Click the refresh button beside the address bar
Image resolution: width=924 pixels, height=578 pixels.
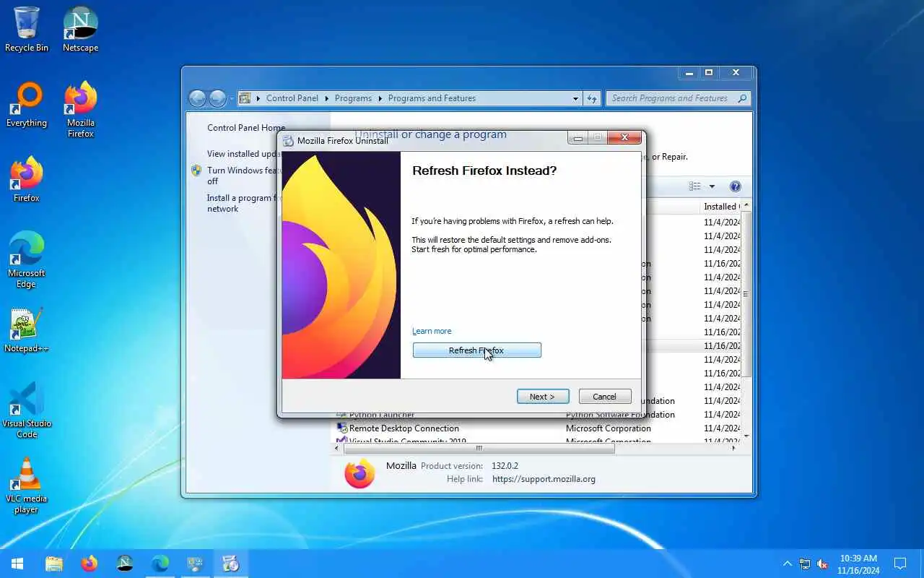click(x=592, y=98)
